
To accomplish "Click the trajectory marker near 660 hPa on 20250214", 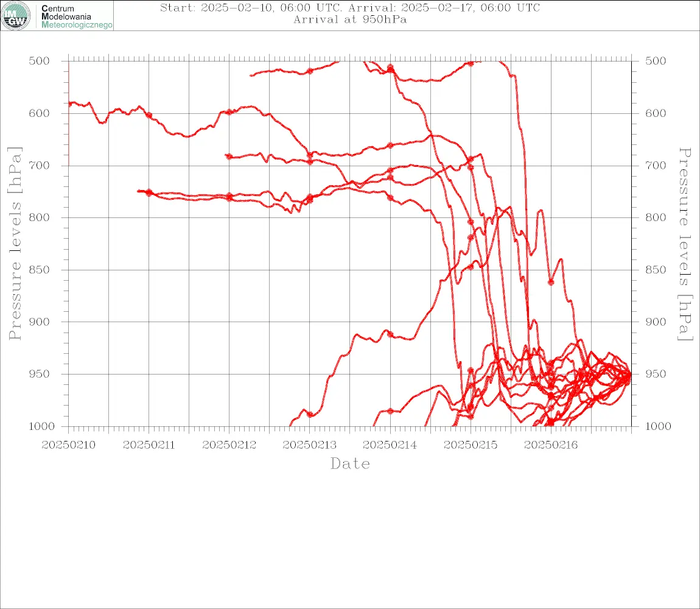I will pyautogui.click(x=390, y=146).
